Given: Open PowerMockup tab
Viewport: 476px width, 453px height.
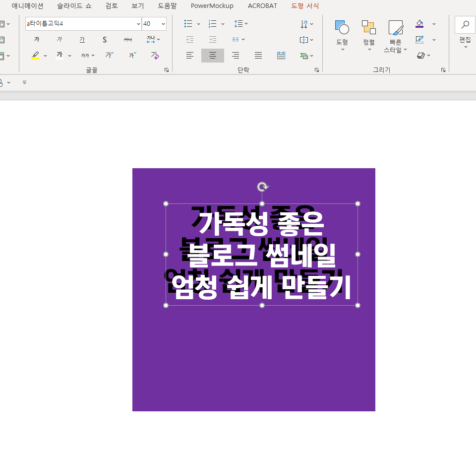Looking at the screenshot, I should [212, 6].
